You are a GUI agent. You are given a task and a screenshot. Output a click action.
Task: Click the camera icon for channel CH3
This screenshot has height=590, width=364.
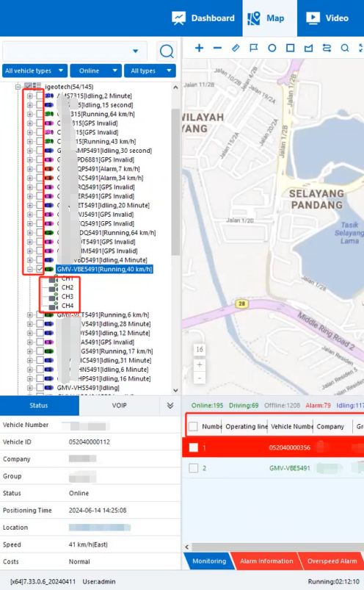53,297
